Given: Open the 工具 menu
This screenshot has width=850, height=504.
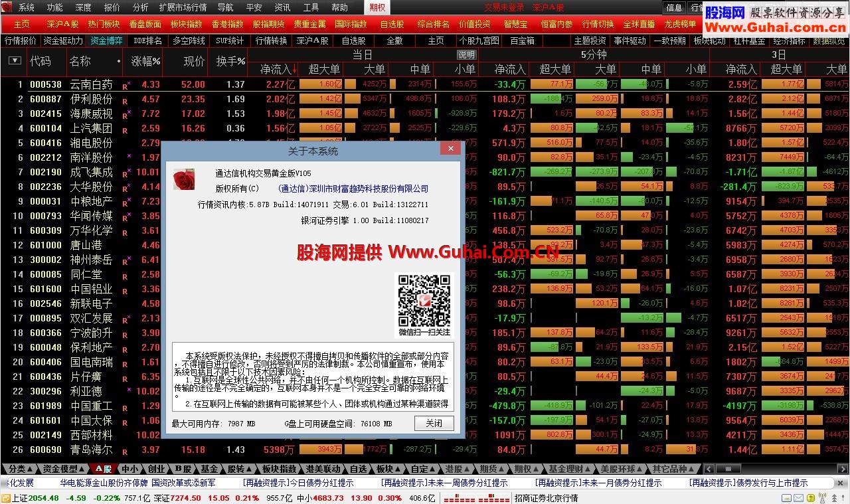Looking at the screenshot, I should 311,8.
